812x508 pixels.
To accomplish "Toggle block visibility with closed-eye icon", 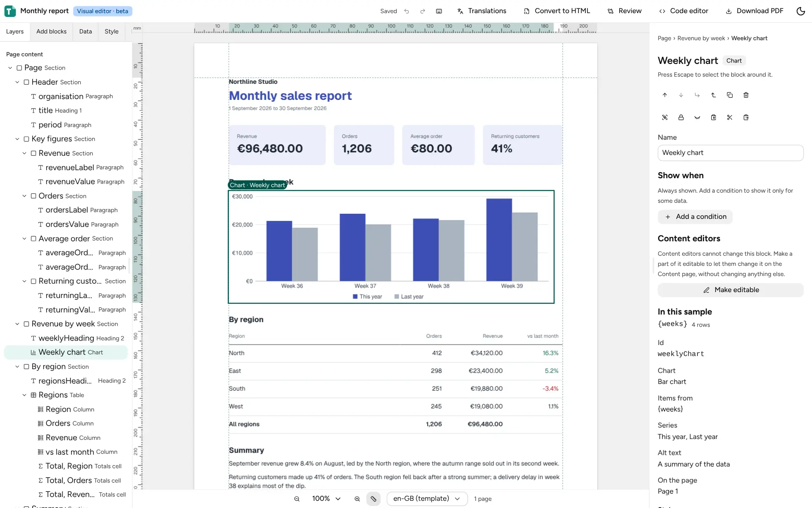I will coord(697,118).
